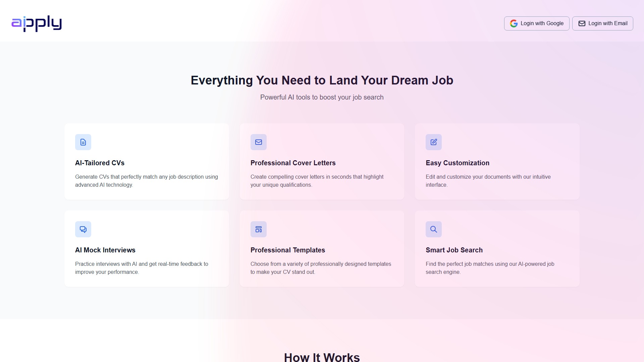Click the document icon for AI-Tailored CVs
Image resolution: width=644 pixels, height=362 pixels.
pyautogui.click(x=83, y=142)
